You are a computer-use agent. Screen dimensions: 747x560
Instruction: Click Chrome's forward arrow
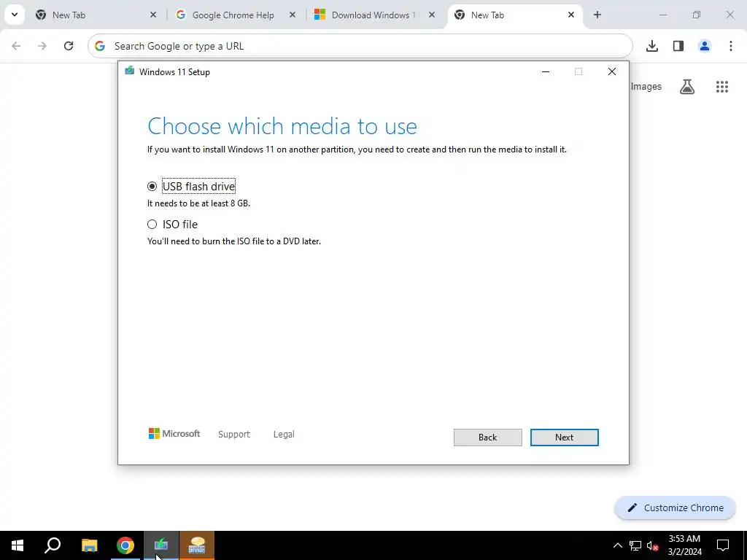click(x=42, y=46)
